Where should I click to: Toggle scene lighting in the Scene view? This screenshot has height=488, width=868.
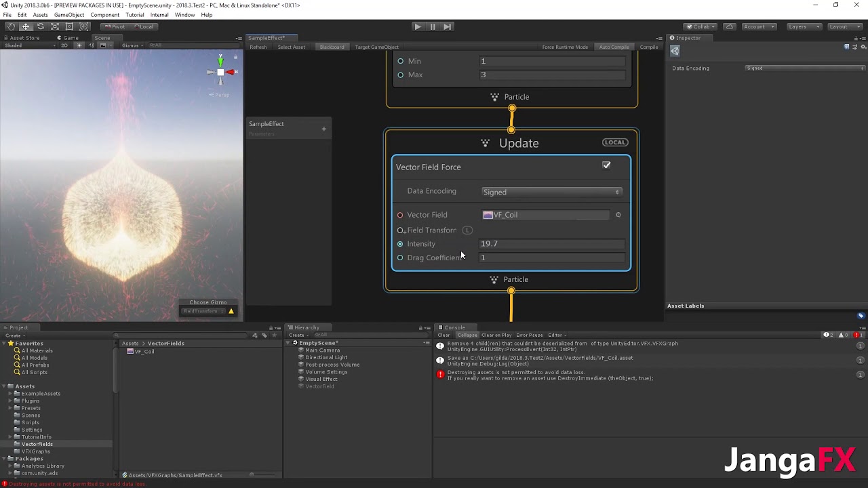[79, 45]
